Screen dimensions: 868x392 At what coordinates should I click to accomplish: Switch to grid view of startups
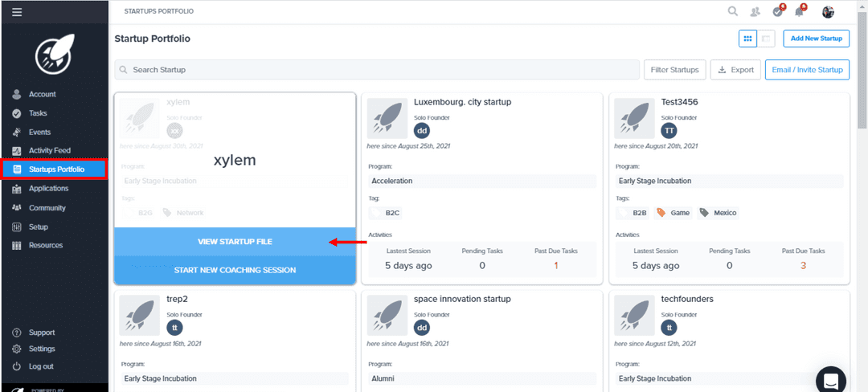click(x=747, y=39)
